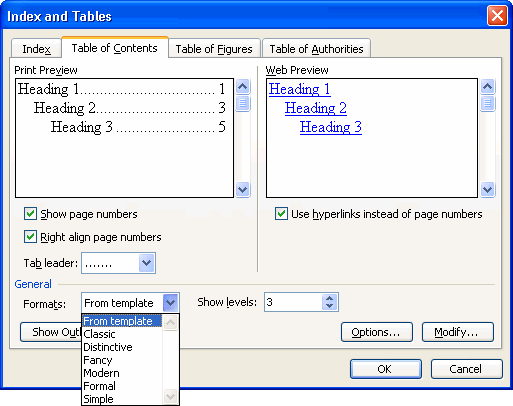This screenshot has height=406, width=513.
Task: Click the Show levels input field
Action: 294,302
